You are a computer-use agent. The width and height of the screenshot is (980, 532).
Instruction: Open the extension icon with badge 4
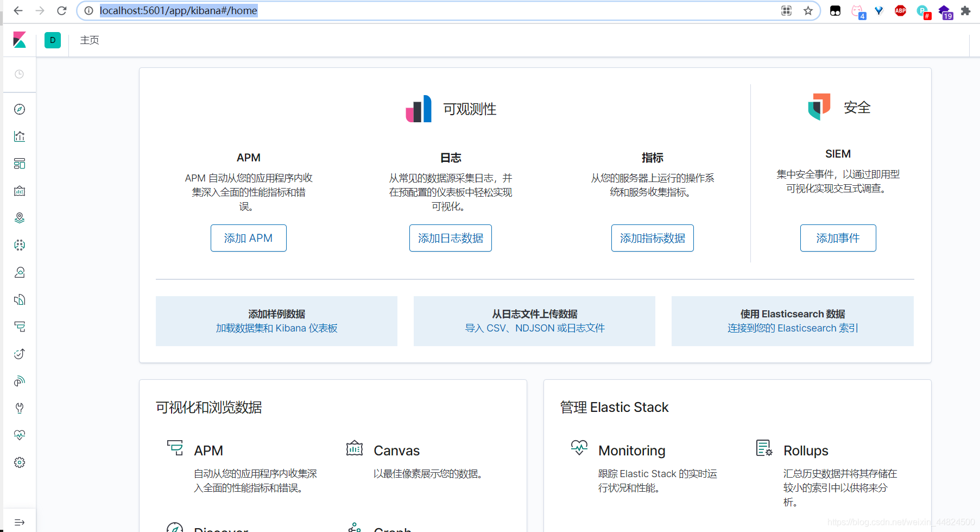click(858, 12)
